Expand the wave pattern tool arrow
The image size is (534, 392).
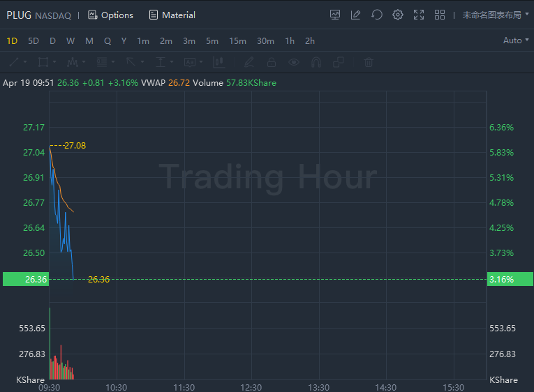[84, 62]
